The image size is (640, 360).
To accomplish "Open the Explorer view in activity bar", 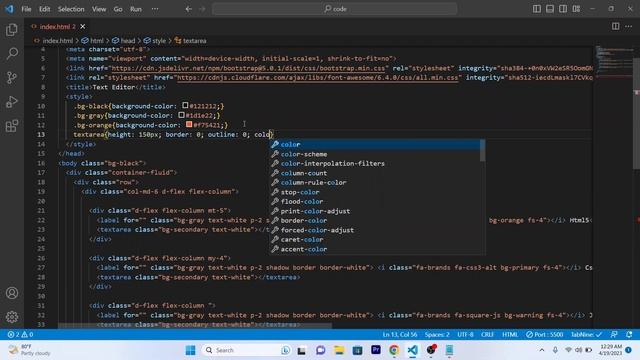I will [x=12, y=30].
